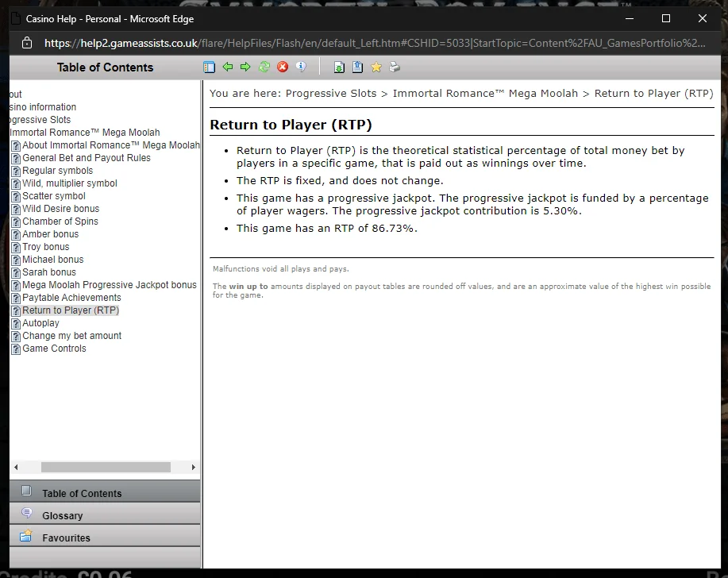
Task: Click the Return to Player (RTP) heading
Action: point(291,125)
